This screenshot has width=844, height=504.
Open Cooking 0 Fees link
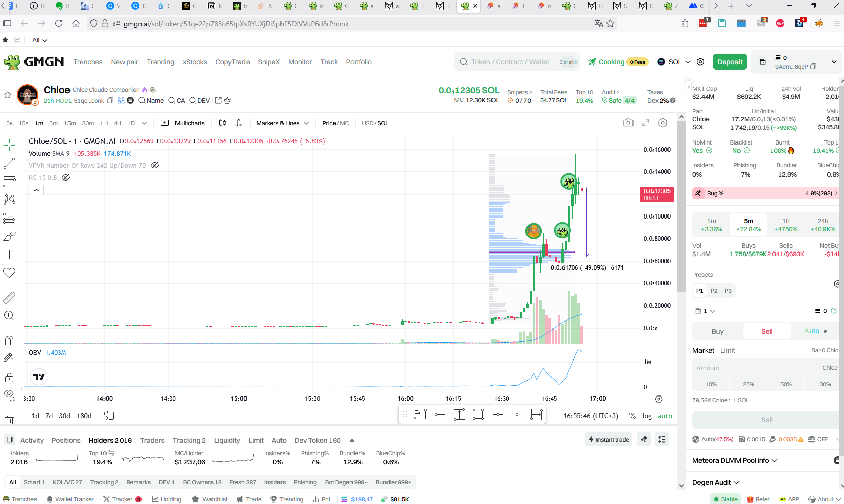click(x=618, y=62)
